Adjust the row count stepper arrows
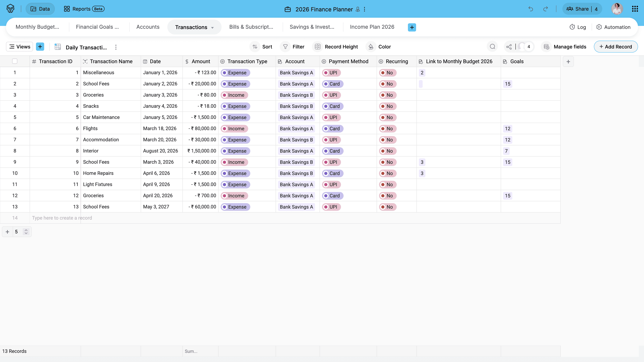 coord(26,232)
